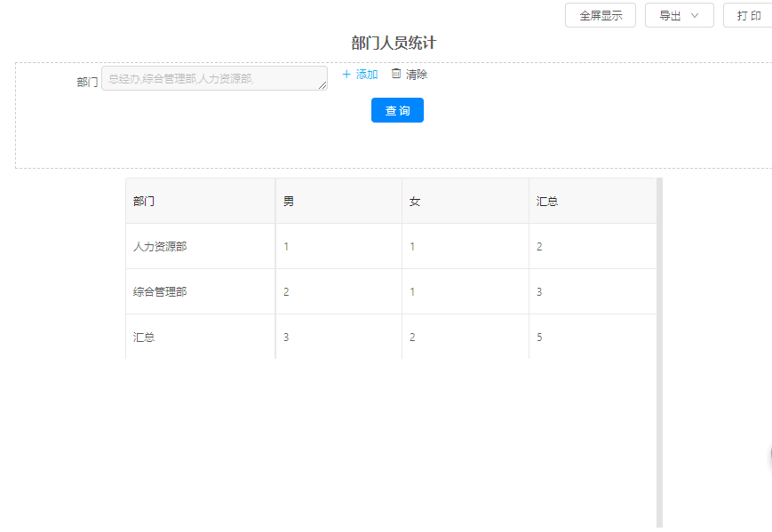
Task: Select the 部门 column header
Action: click(144, 202)
